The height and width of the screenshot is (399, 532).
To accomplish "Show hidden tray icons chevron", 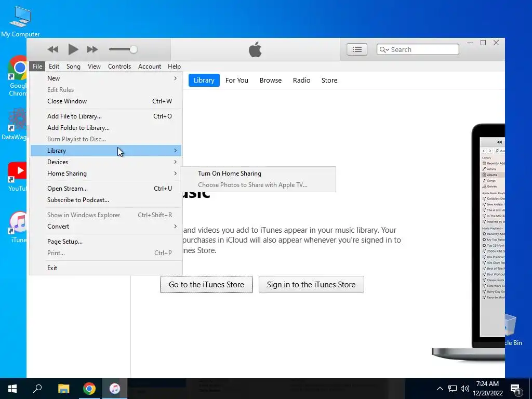I will point(440,389).
